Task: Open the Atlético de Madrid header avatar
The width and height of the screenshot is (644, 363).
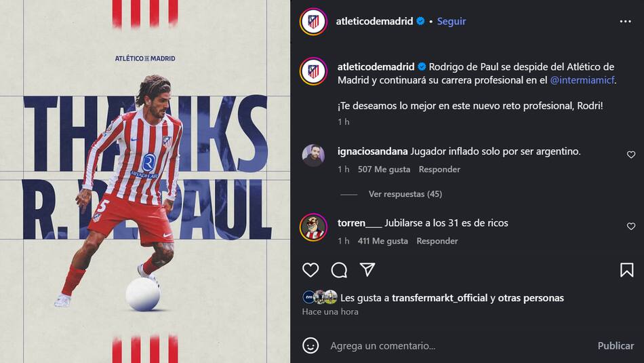Action: click(x=313, y=22)
